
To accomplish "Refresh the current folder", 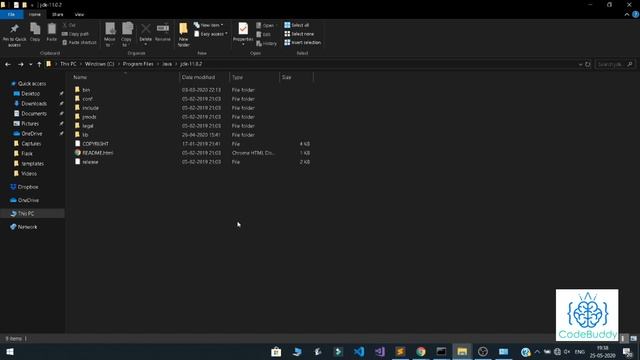I will 588,64.
